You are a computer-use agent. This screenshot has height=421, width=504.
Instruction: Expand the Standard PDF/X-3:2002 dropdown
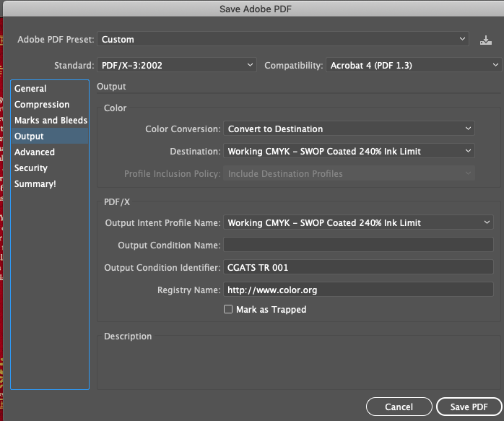pos(176,66)
